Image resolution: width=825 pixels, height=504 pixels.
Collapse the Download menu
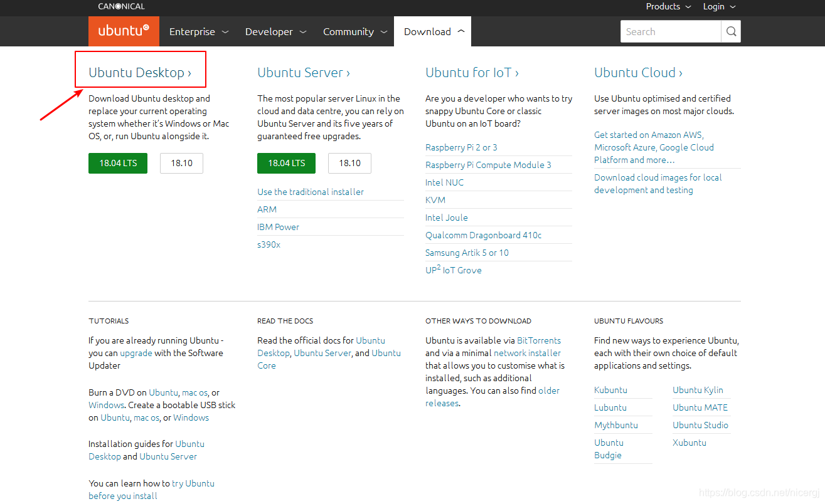tap(433, 31)
